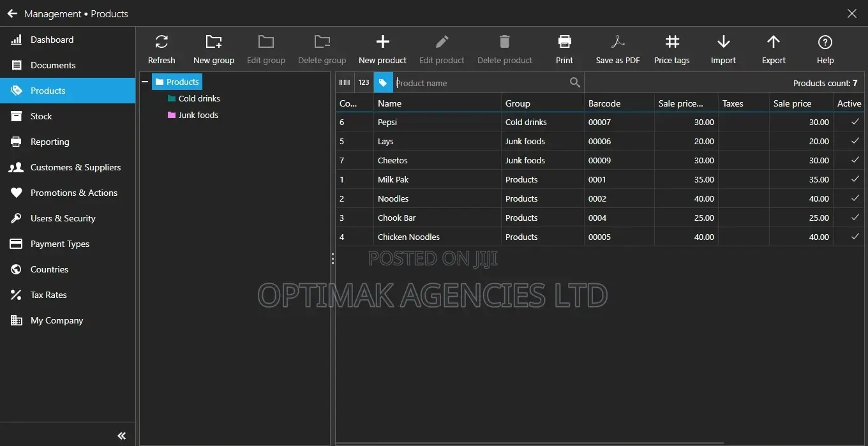The image size is (868, 446).
Task: Click the Delete product trash button
Action: 505,50
